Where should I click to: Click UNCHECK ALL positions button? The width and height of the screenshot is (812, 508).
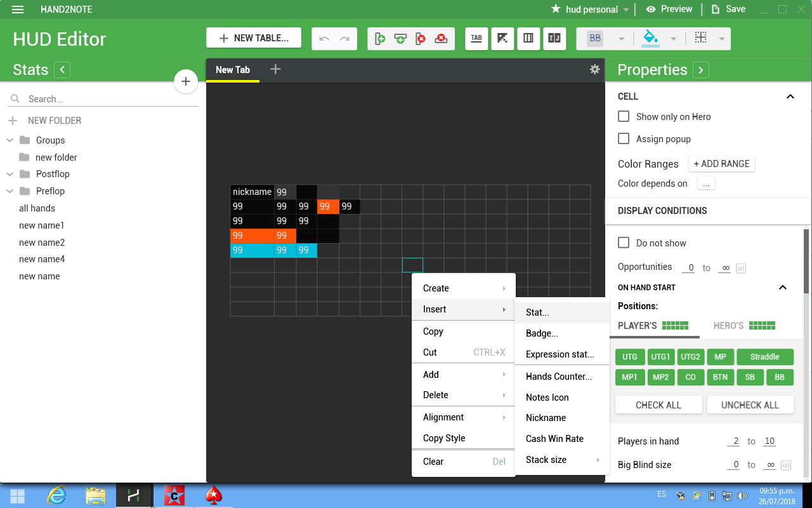pyautogui.click(x=750, y=405)
